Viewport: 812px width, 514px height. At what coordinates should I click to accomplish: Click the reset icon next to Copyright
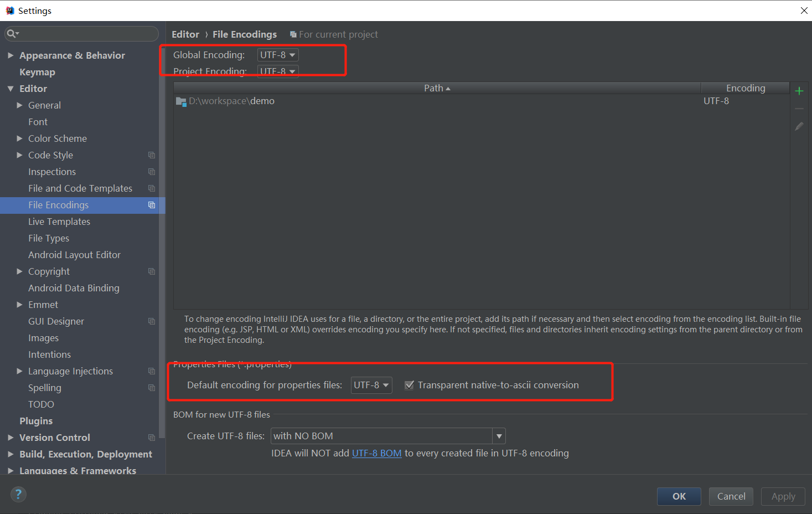coord(151,271)
